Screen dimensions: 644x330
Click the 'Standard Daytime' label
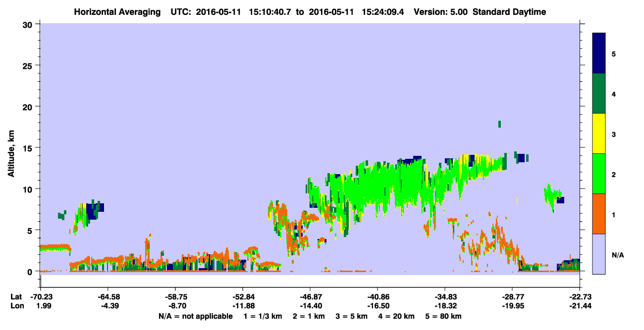[509, 12]
